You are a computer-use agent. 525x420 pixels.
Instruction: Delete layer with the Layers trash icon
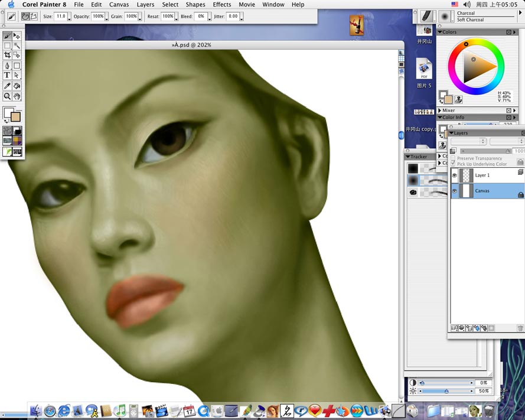pyautogui.click(x=520, y=328)
